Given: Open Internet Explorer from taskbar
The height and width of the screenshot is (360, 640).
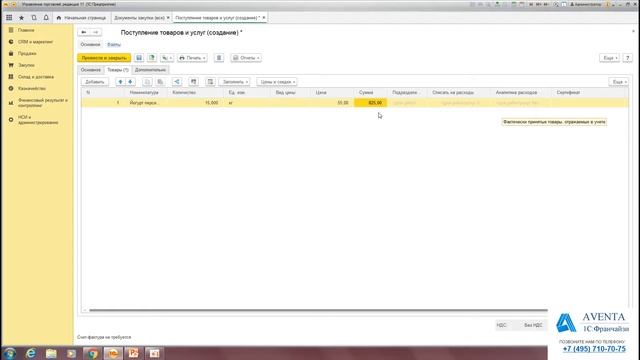Looking at the screenshot, I should click(x=31, y=353).
